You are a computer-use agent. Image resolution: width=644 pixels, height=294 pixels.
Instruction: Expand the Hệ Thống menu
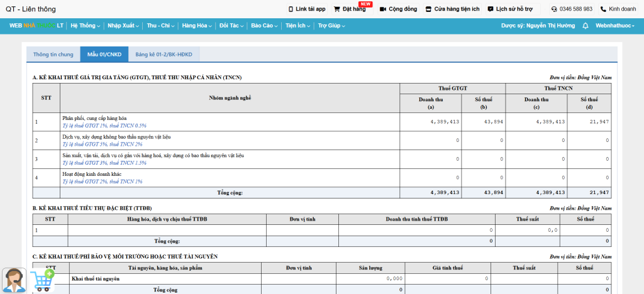[x=86, y=26]
